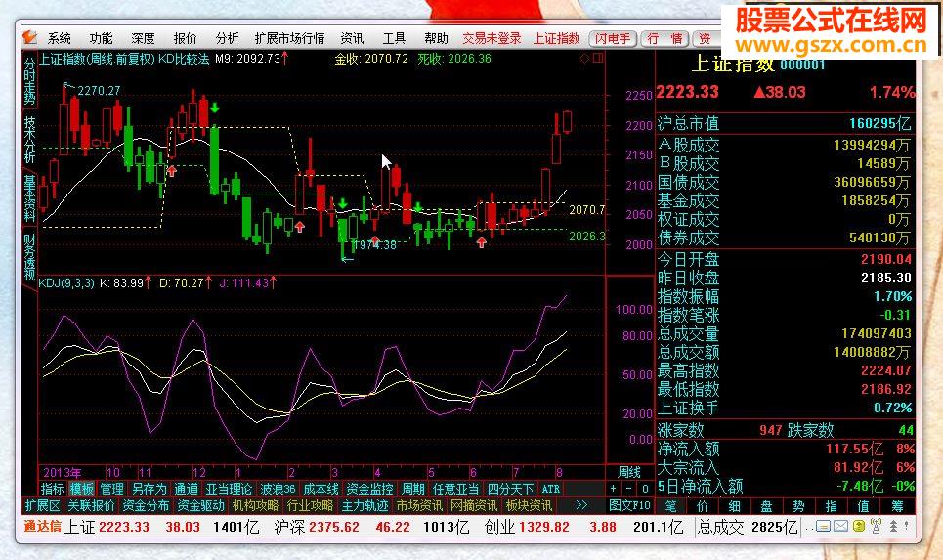The width and height of the screenshot is (943, 560).
Task: Open the 帮助 menu
Action: (x=436, y=38)
